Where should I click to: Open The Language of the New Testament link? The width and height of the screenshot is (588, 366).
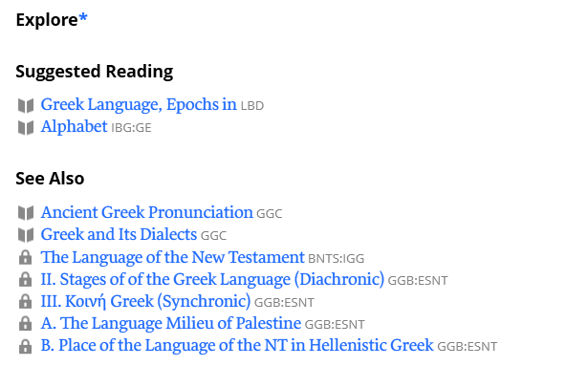[x=172, y=258]
